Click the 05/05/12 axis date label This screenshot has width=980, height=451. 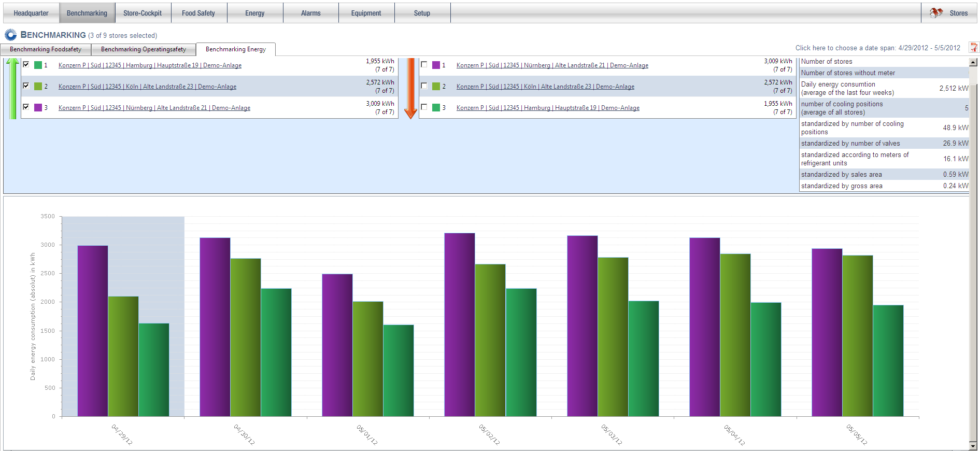tap(857, 434)
